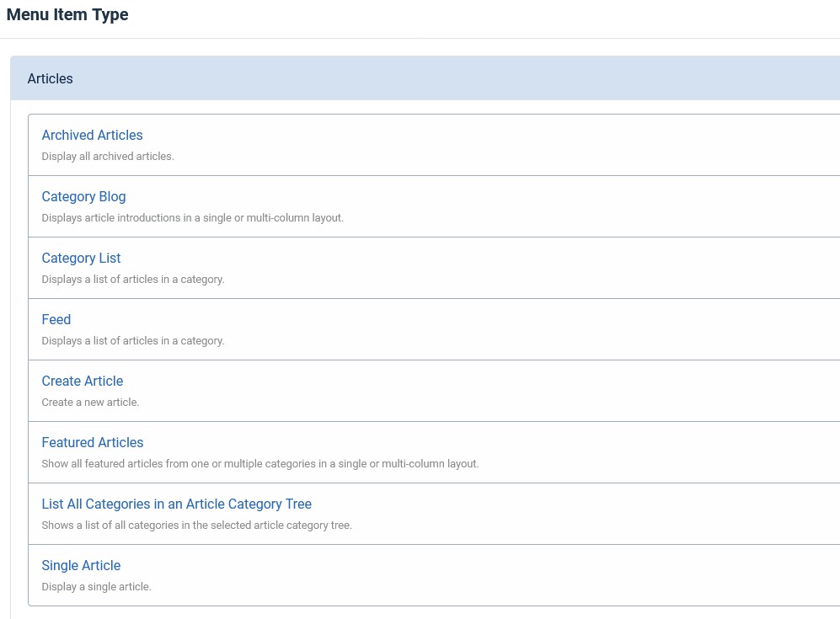Choose Category Blog menu item type
This screenshot has height=619, width=840.
point(83,196)
